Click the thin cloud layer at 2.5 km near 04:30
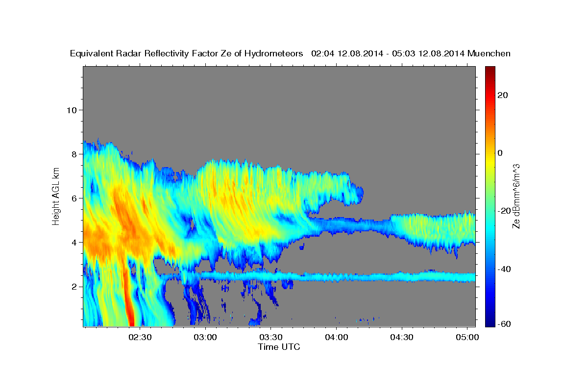The image size is (588, 392). pyautogui.click(x=402, y=278)
